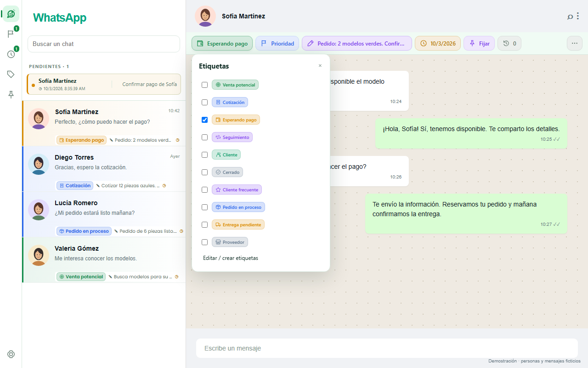Edit the note 'Pedido: 2 modelos verdes'
Image resolution: width=588 pixels, height=368 pixels.
(357, 43)
